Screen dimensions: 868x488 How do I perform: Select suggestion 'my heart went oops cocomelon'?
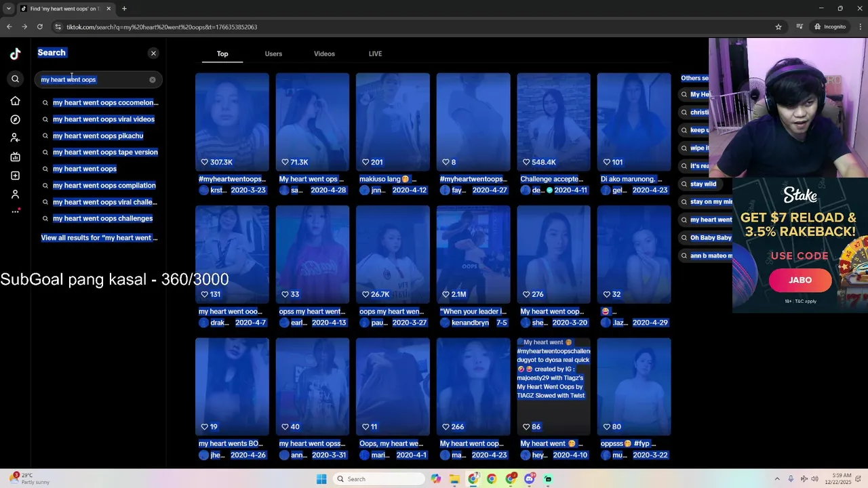(x=100, y=102)
